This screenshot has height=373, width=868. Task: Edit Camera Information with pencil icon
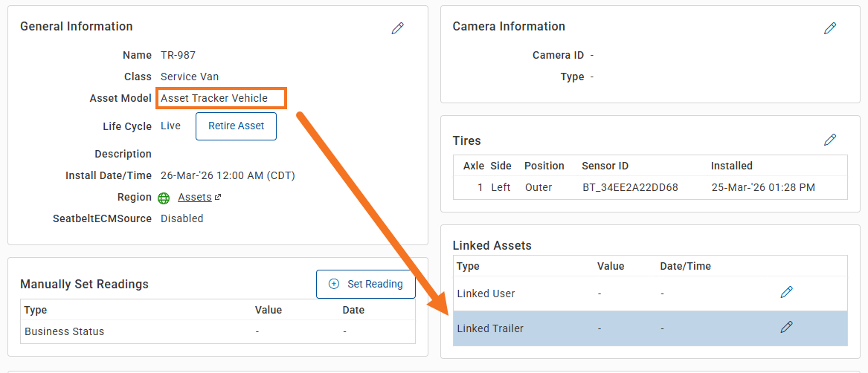click(x=830, y=28)
